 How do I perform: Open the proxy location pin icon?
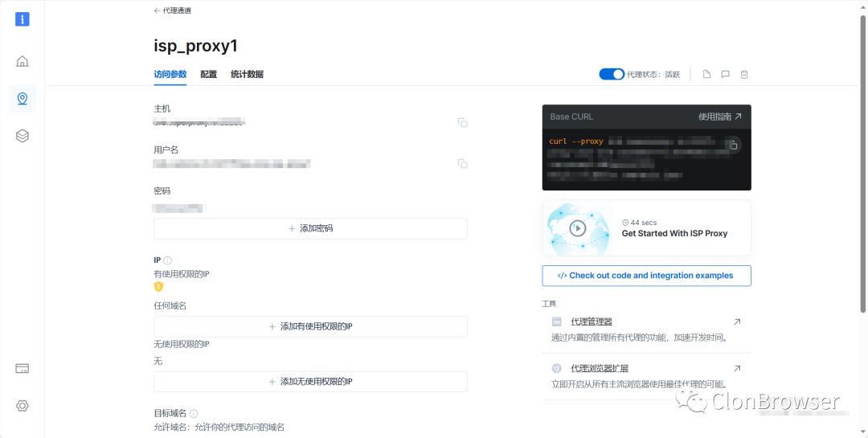point(23,99)
